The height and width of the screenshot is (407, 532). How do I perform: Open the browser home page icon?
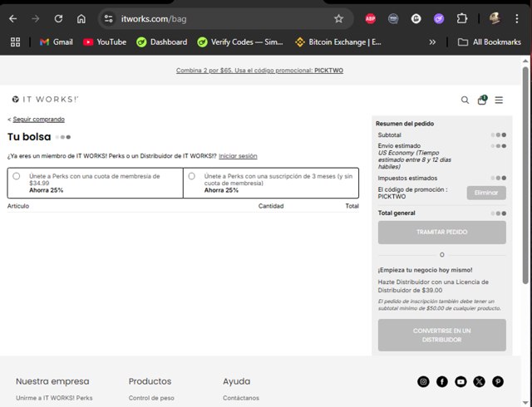pyautogui.click(x=81, y=18)
